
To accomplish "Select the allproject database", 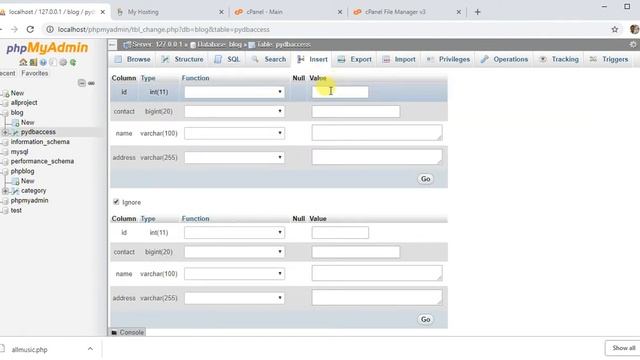I will pyautogui.click(x=24, y=103).
